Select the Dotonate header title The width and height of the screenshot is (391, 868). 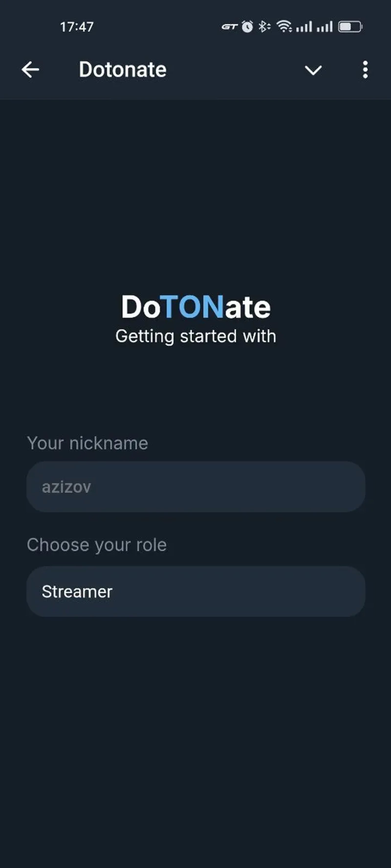click(122, 70)
